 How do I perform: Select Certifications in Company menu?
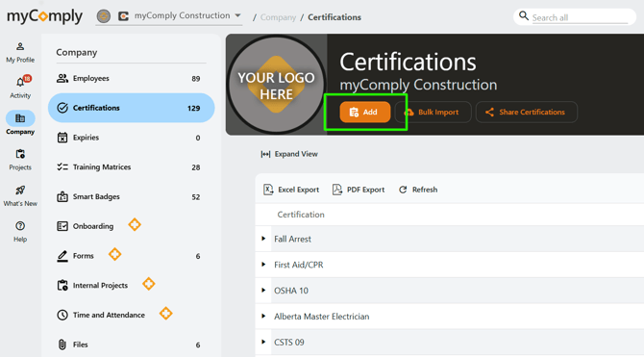pyautogui.click(x=131, y=108)
